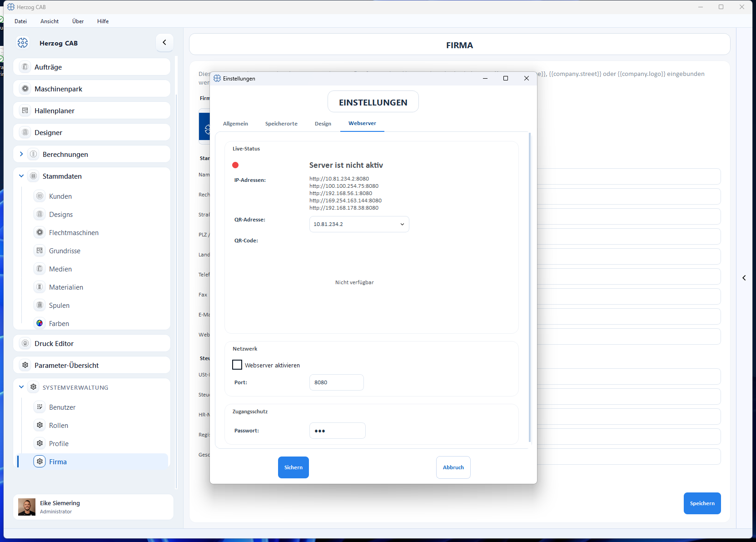The height and width of the screenshot is (542, 756).
Task: Click the Materialien icon
Action: (40, 287)
